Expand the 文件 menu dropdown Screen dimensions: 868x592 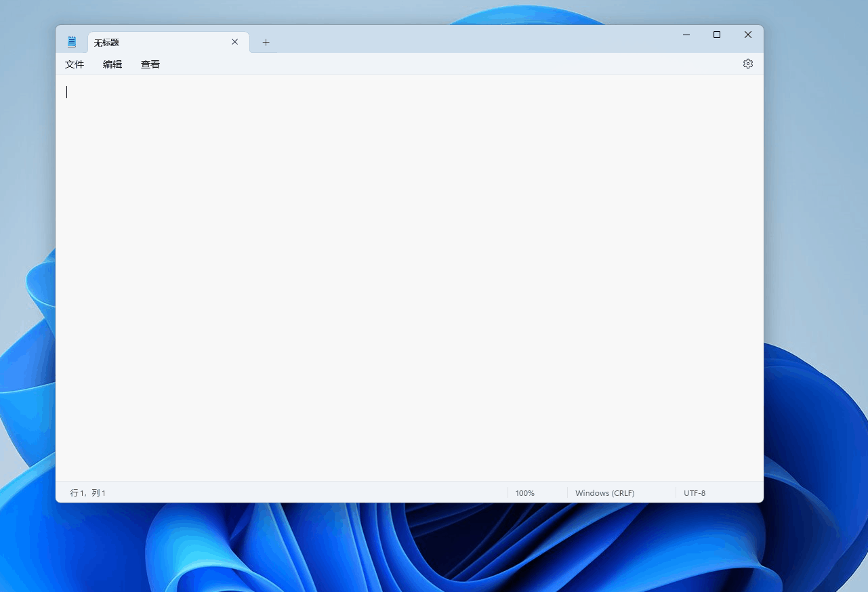(x=75, y=64)
